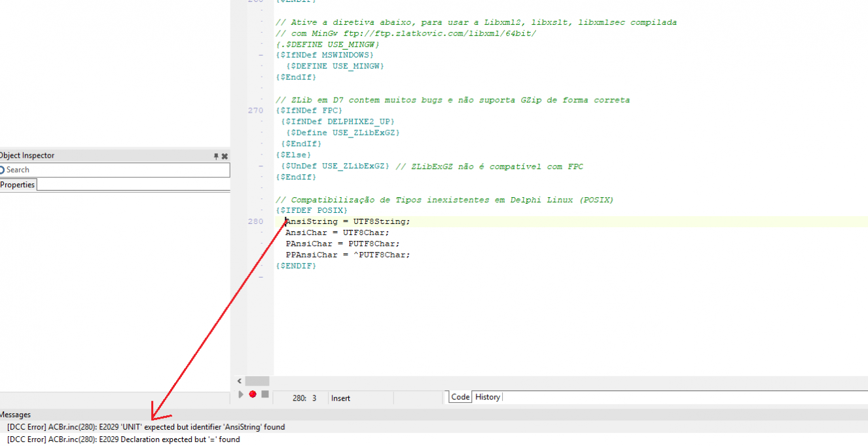Image resolution: width=868 pixels, height=446 pixels.
Task: Click the Object Inspector panel title
Action: click(27, 156)
